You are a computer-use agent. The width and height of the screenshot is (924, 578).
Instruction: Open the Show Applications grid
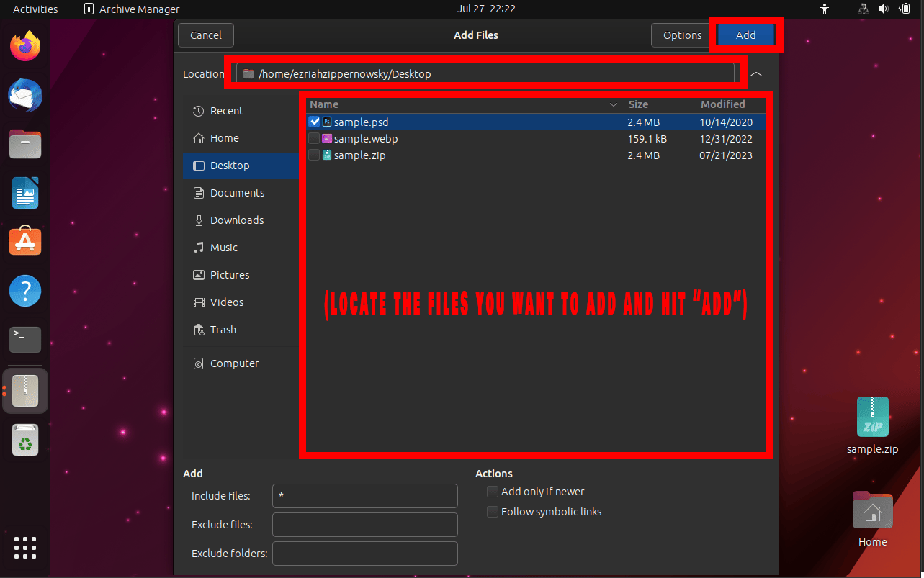tap(24, 548)
